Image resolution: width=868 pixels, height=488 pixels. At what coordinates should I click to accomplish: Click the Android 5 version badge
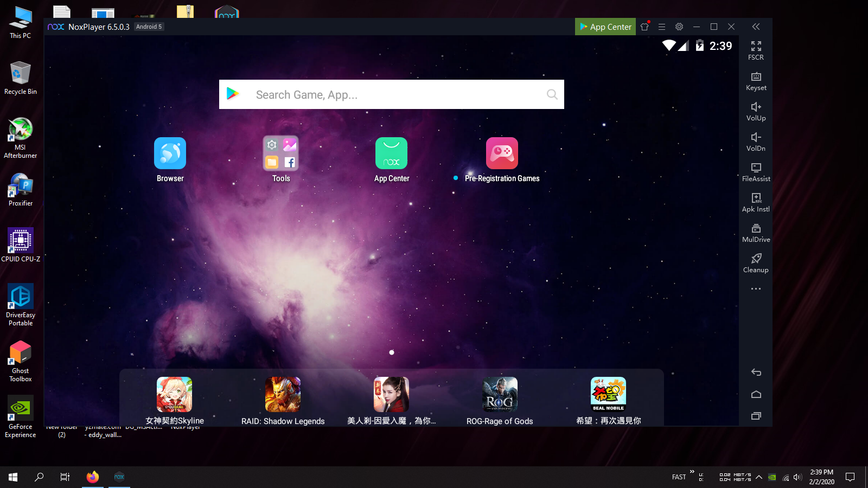coord(149,27)
